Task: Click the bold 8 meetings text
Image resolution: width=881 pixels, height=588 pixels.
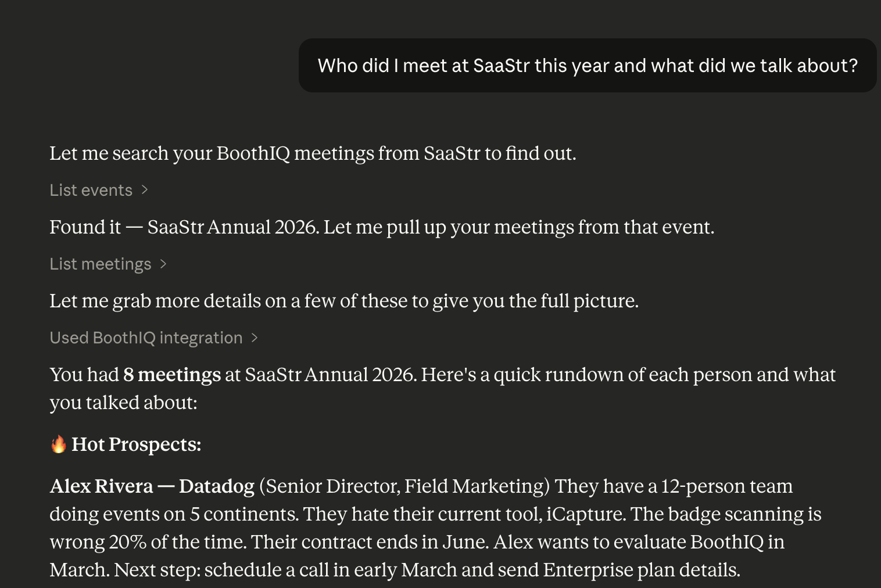Action: (171, 375)
